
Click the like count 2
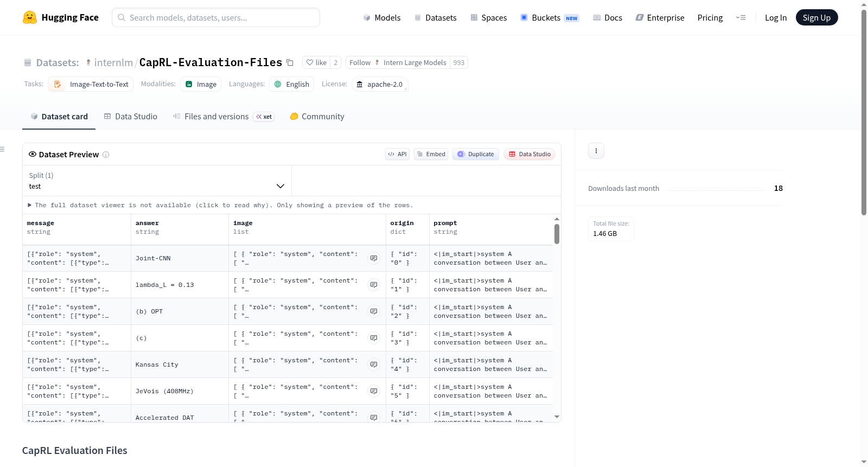(336, 62)
